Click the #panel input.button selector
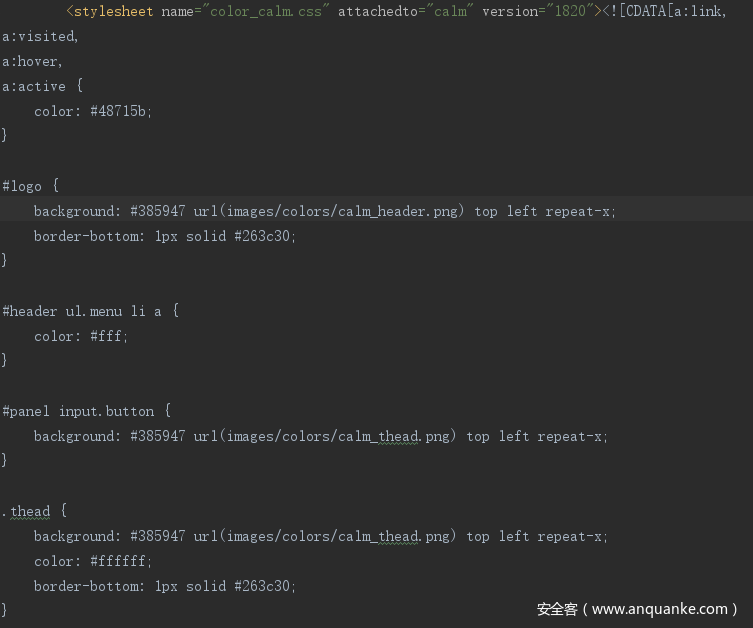Viewport: 753px width, 628px height. coord(86,411)
